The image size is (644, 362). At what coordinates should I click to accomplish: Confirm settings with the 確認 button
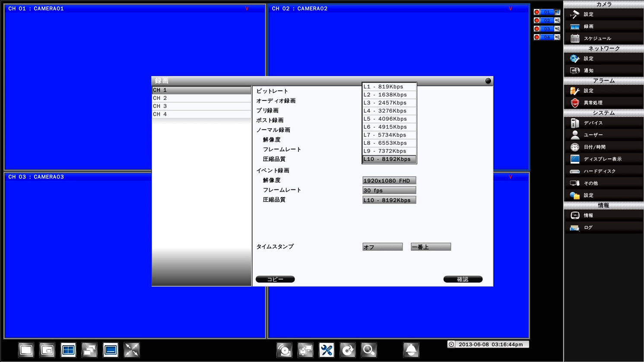(x=463, y=279)
